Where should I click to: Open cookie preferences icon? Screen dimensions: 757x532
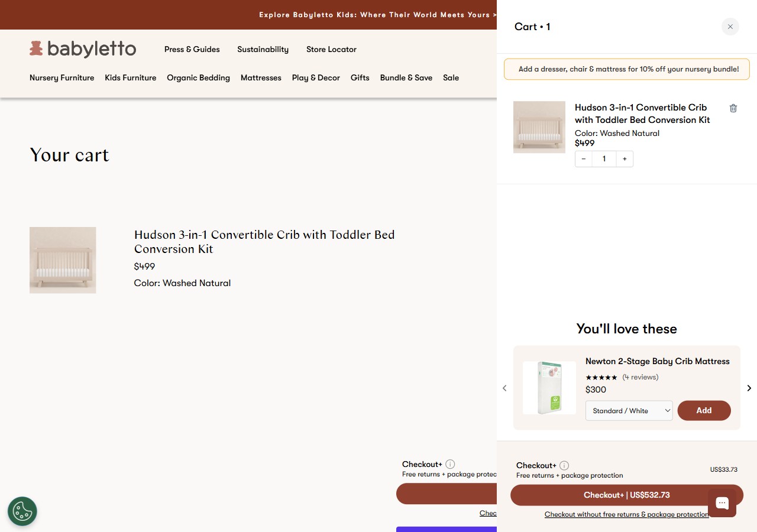(x=22, y=511)
